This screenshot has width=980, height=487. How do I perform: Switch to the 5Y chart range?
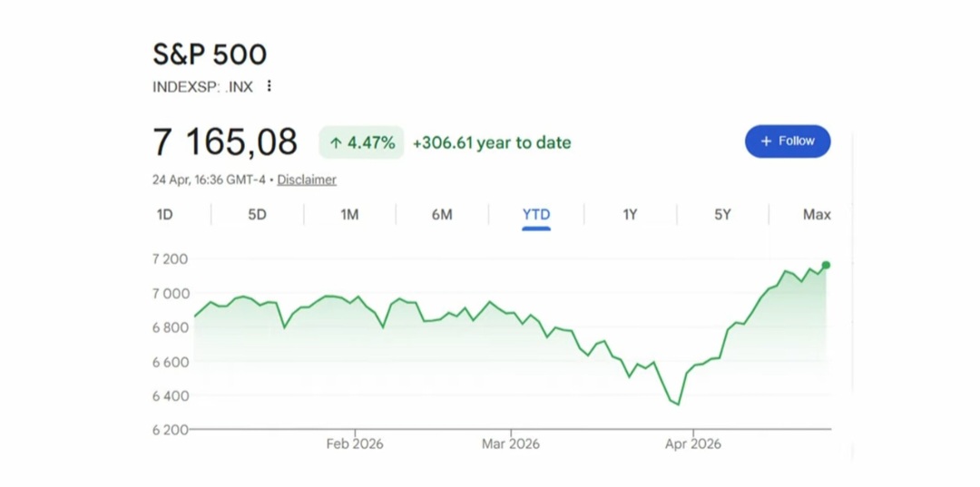[722, 215]
